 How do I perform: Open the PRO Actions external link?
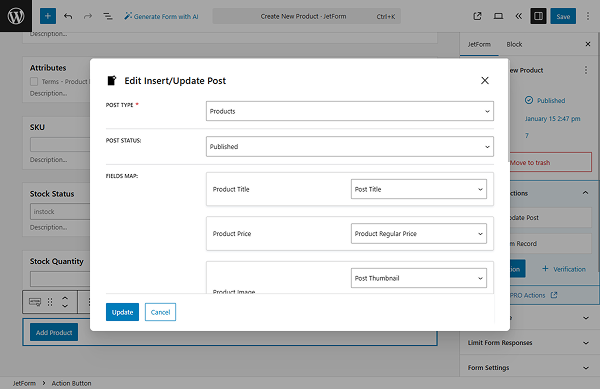pyautogui.click(x=533, y=295)
